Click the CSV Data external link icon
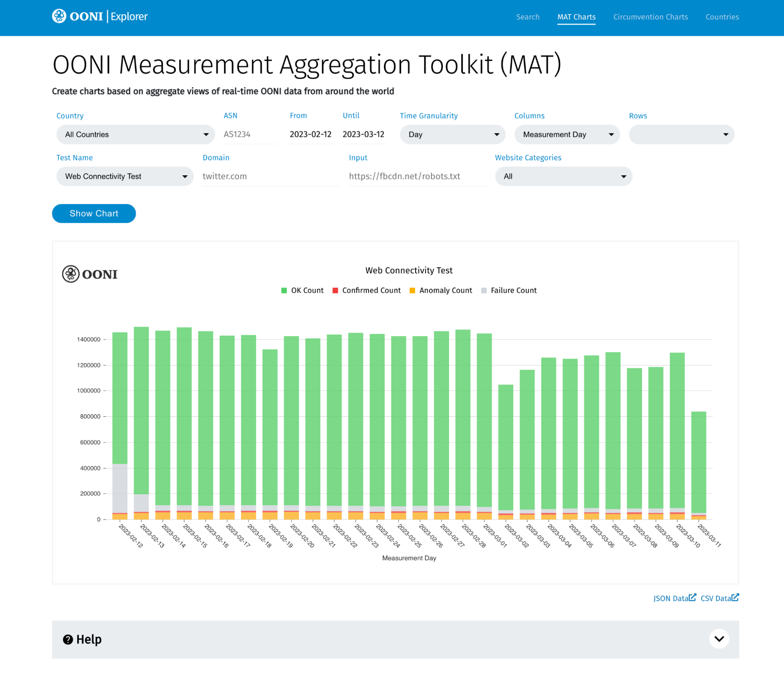This screenshot has width=784, height=699. coord(735,597)
